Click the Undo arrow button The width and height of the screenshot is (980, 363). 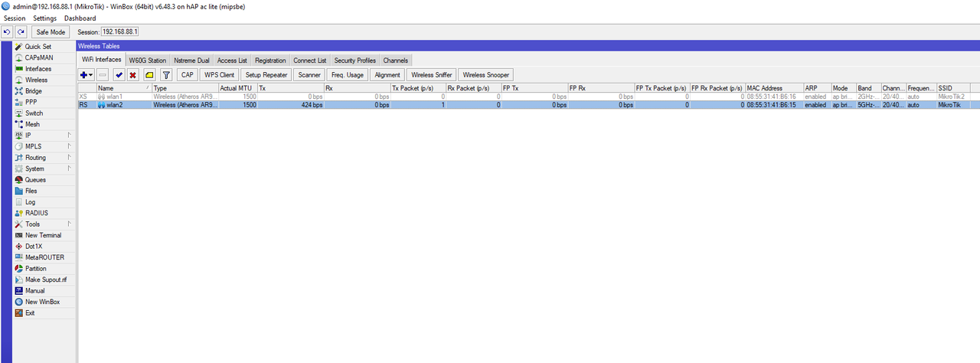[x=8, y=32]
